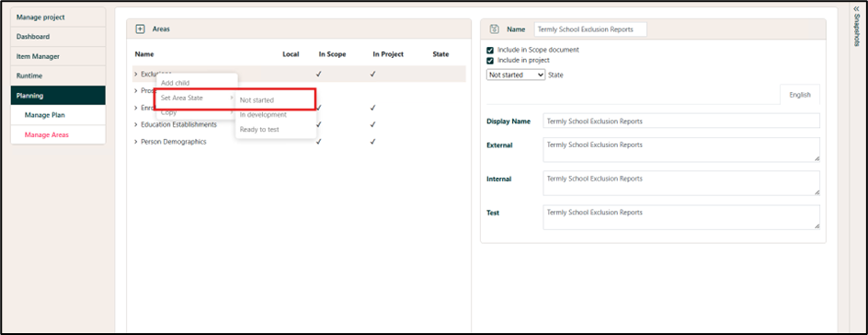Open the Not started State dropdown
The width and height of the screenshot is (868, 335).
[516, 75]
